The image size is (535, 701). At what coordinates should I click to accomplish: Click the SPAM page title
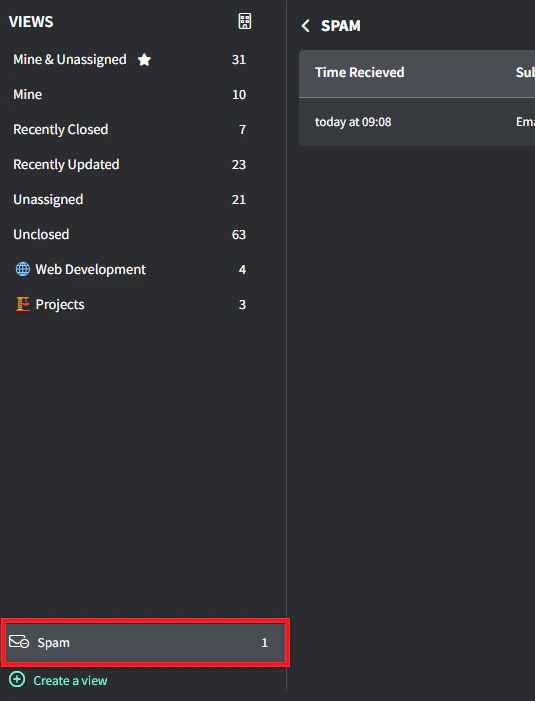tap(341, 26)
